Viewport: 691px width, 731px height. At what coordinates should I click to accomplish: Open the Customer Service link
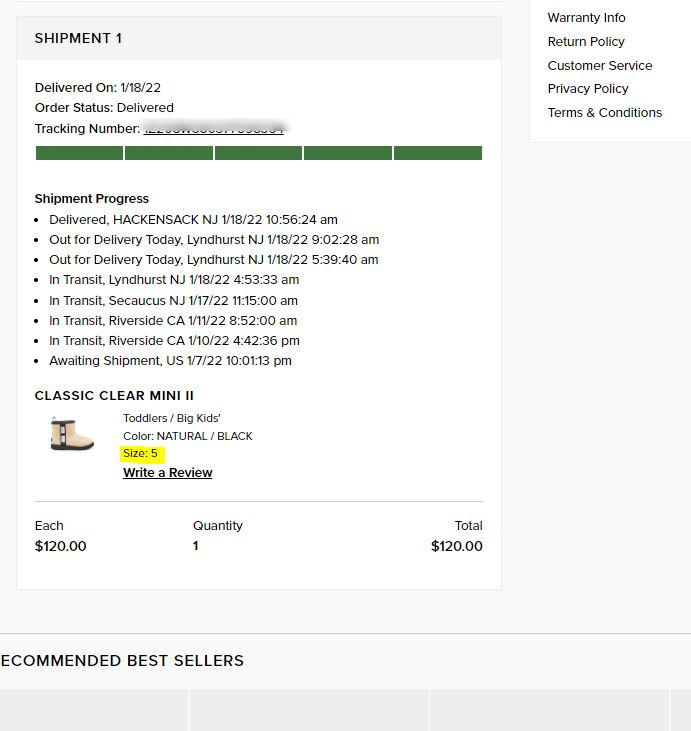pos(599,66)
